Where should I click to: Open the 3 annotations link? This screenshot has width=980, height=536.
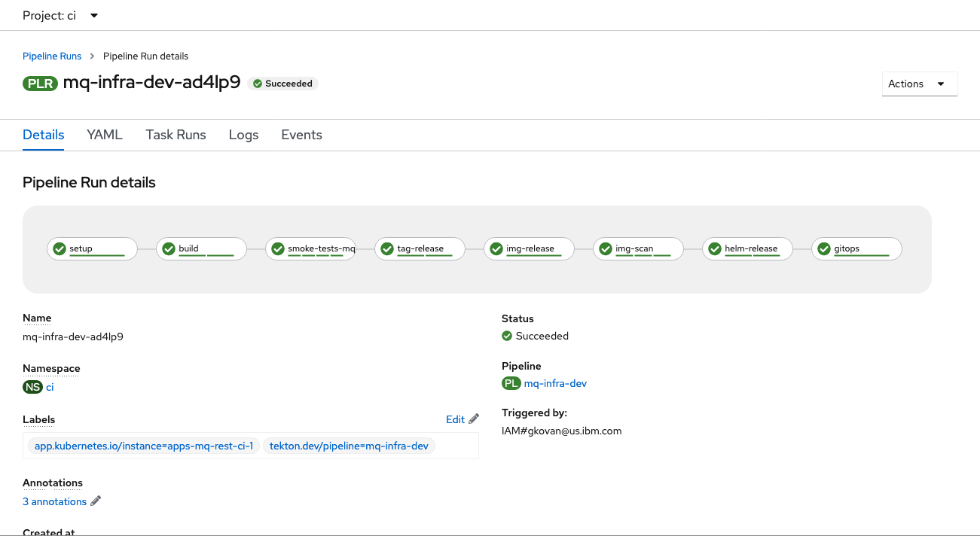click(x=55, y=501)
